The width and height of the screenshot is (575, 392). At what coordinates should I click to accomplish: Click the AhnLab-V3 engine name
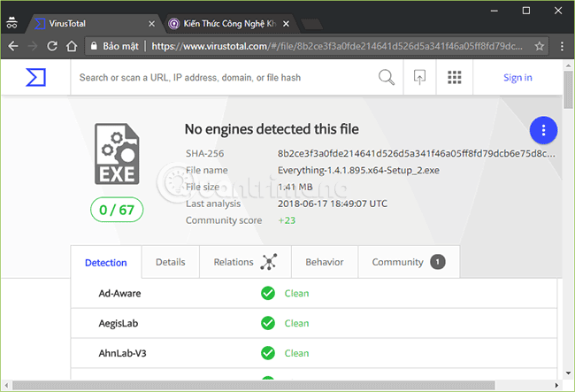(x=122, y=353)
